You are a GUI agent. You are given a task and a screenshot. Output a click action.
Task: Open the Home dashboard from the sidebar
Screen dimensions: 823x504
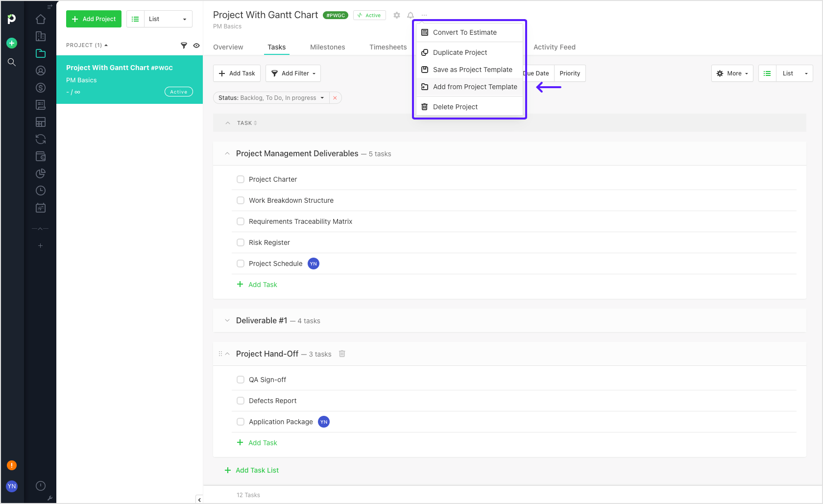[x=41, y=19]
